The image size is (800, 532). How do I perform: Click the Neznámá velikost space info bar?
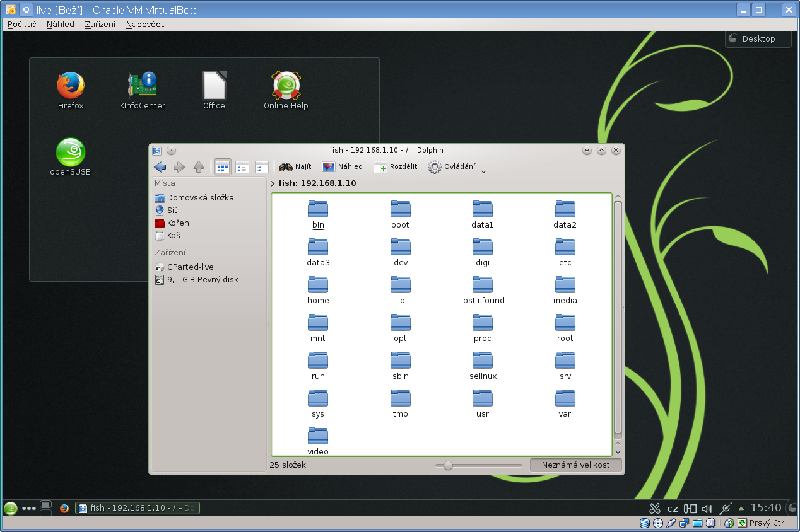pyautogui.click(x=575, y=465)
